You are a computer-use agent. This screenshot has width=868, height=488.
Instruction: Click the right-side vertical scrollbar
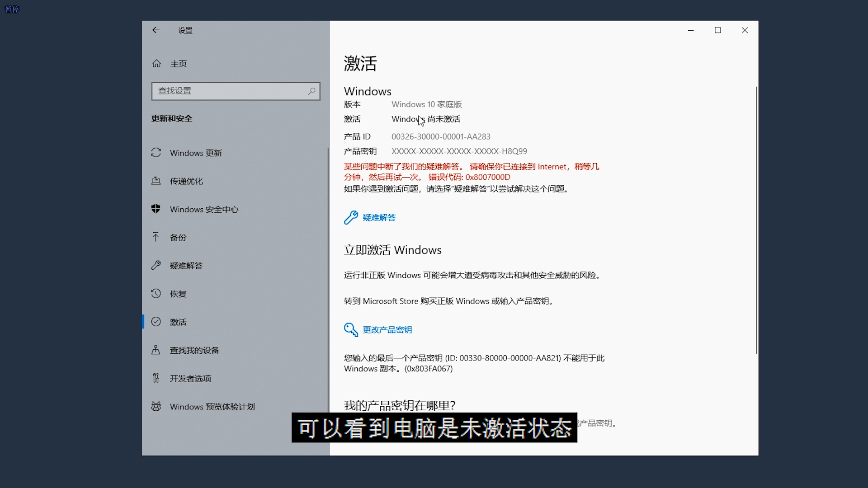coord(756,220)
